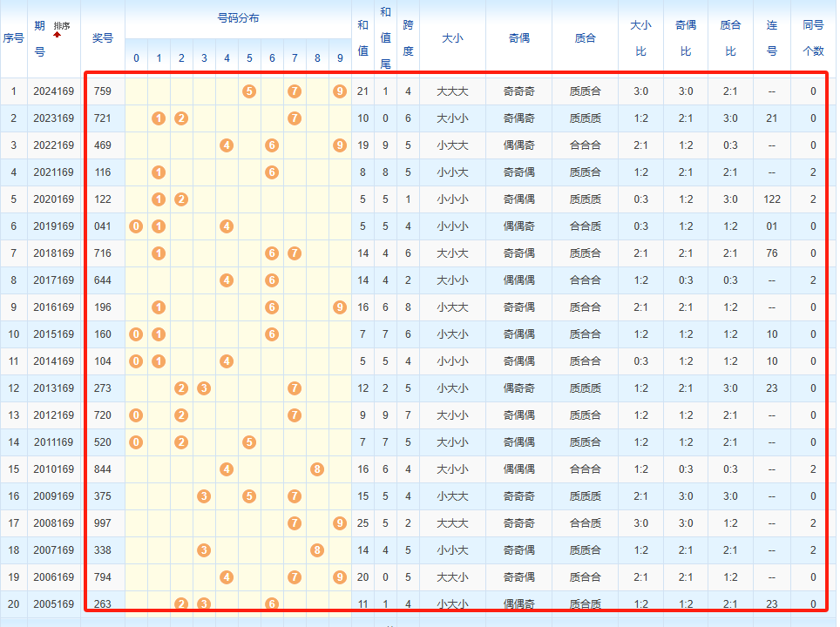Click the 连号 value 122 cell
Screen dimensions: 840x627
771,199
